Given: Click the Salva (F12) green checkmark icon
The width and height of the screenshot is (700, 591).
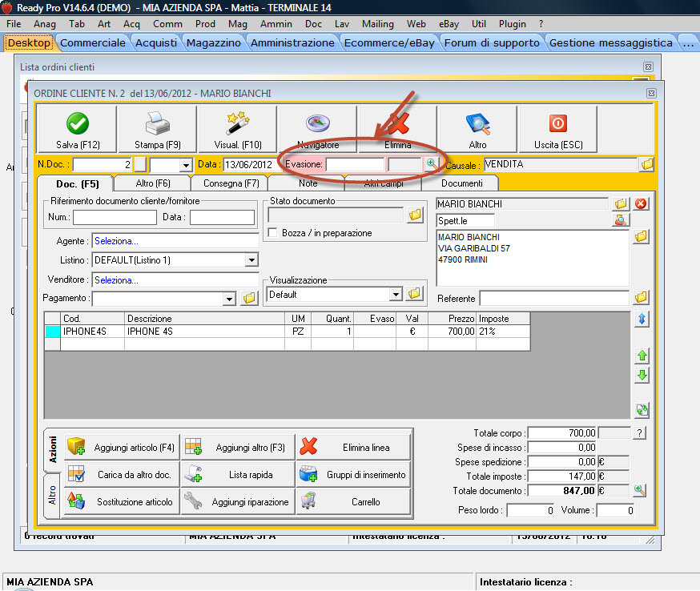Looking at the screenshot, I should (78, 124).
